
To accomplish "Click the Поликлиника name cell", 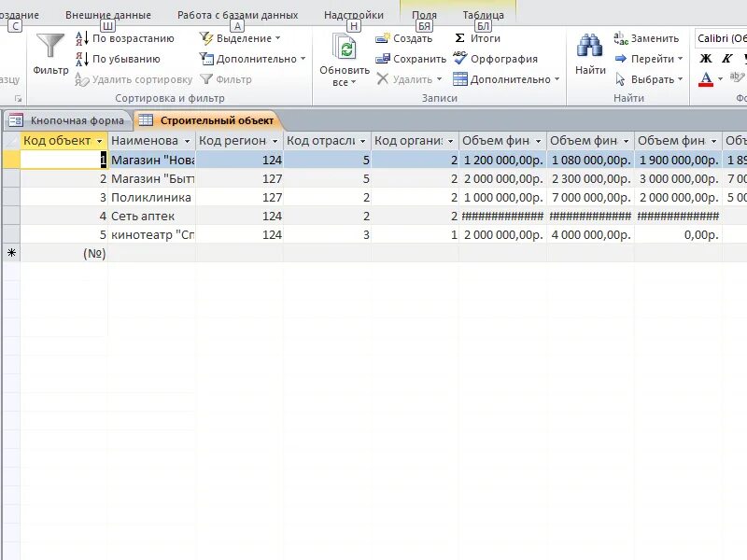I will click(x=152, y=197).
